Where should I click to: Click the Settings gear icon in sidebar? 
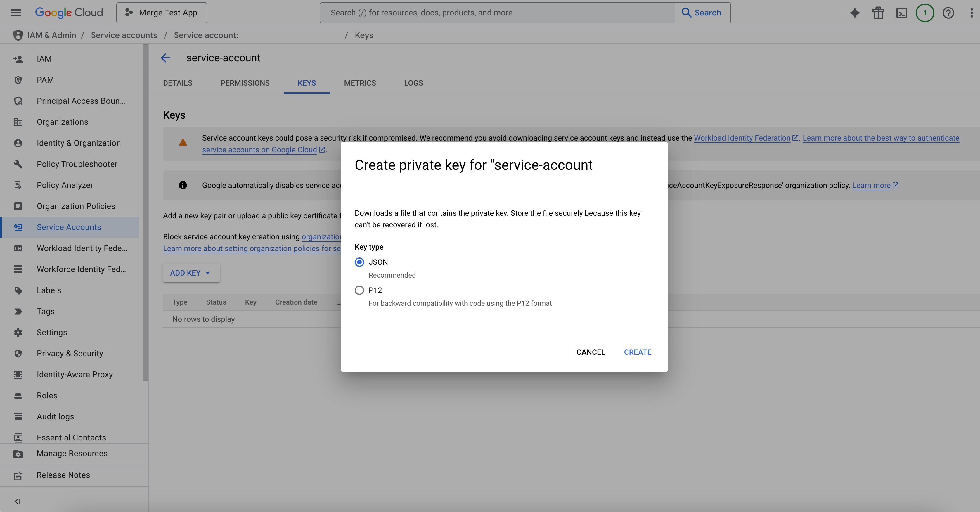[18, 333]
